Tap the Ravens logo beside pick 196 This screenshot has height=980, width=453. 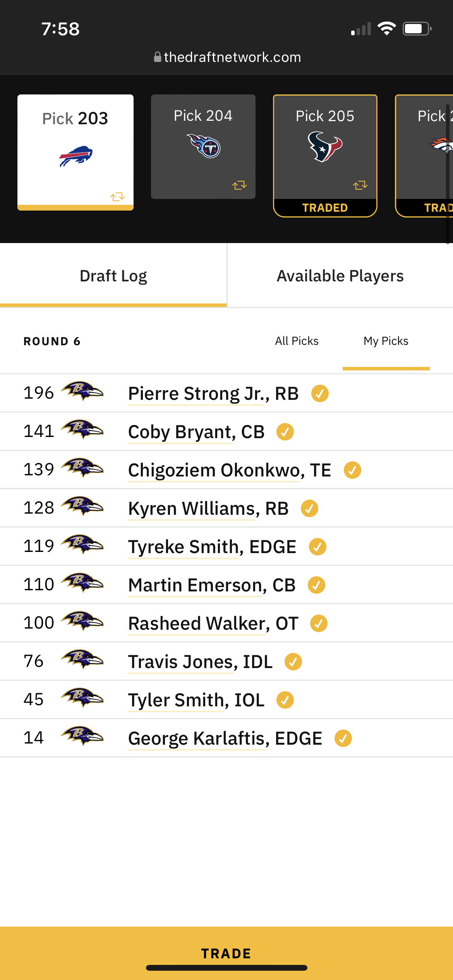pyautogui.click(x=82, y=391)
